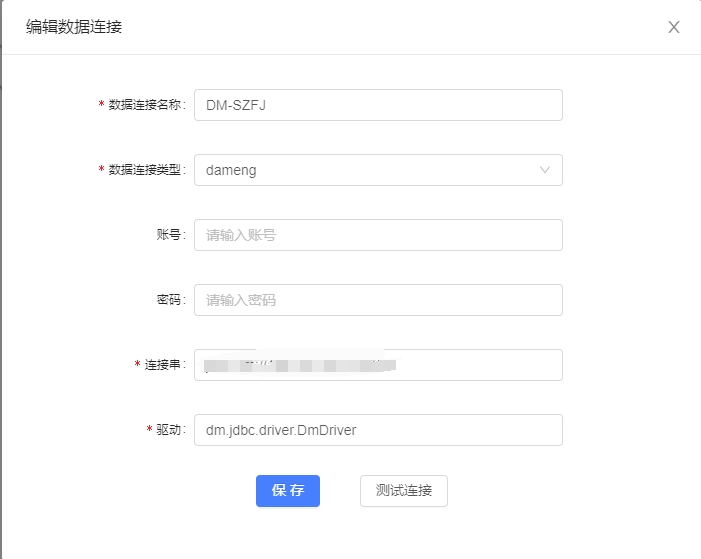Click the 数据连接名称 field containing DM-SZFJ

click(x=378, y=105)
